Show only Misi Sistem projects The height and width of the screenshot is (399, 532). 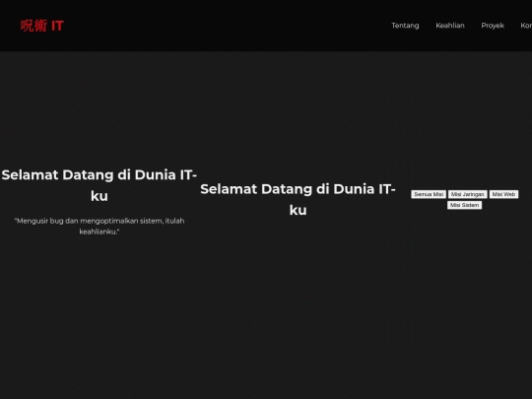point(464,205)
